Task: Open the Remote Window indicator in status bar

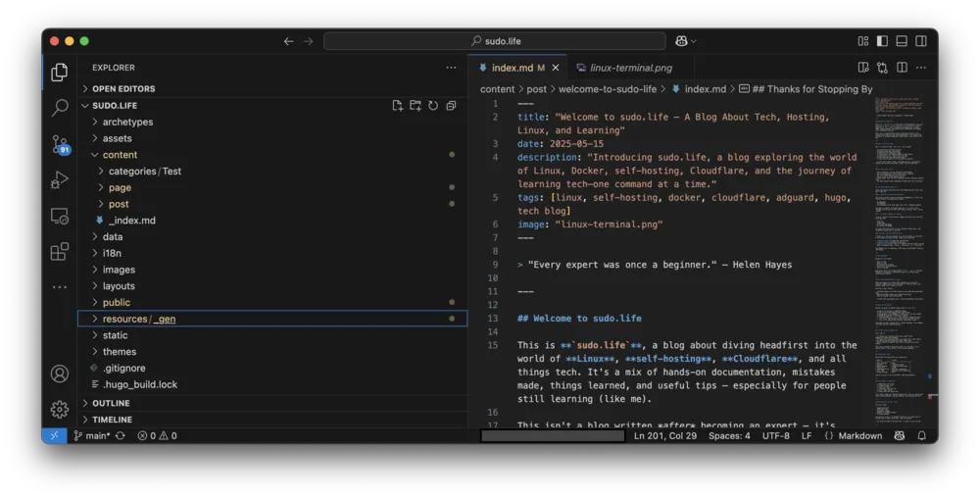Action: (x=54, y=436)
